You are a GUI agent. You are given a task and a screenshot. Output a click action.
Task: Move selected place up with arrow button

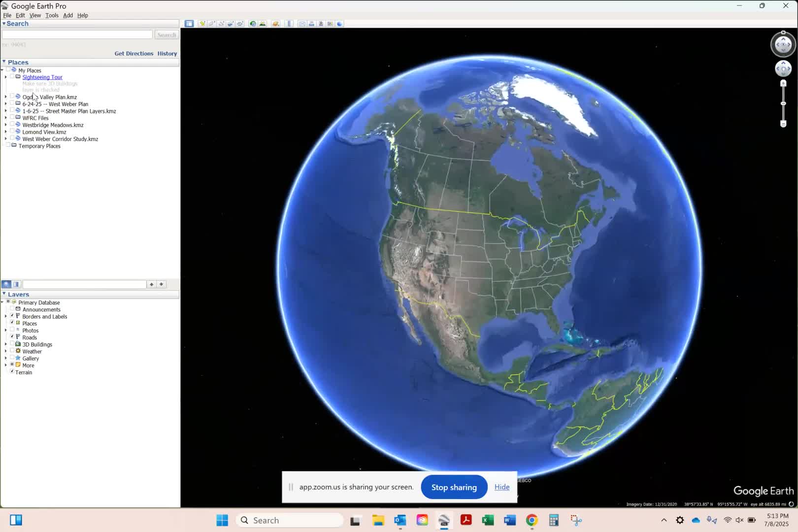click(x=152, y=284)
